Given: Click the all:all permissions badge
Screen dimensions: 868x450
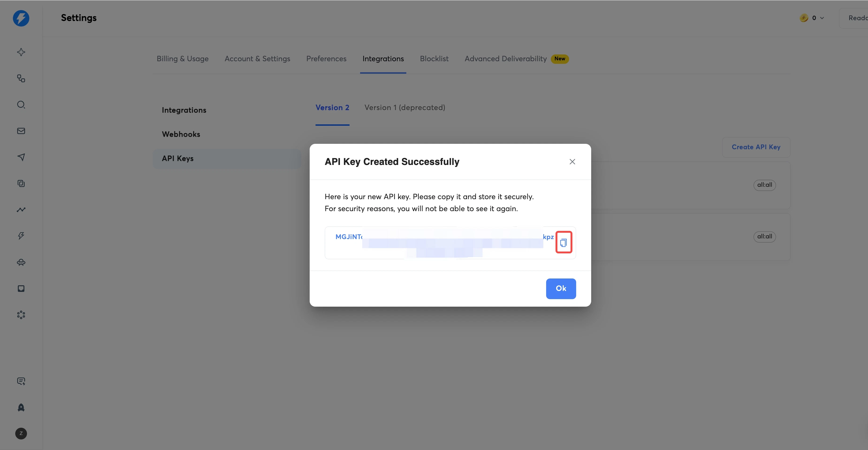Looking at the screenshot, I should [x=764, y=185].
